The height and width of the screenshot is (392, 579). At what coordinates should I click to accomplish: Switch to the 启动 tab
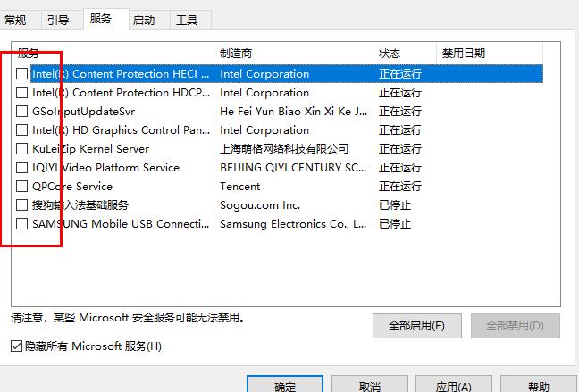click(x=143, y=20)
